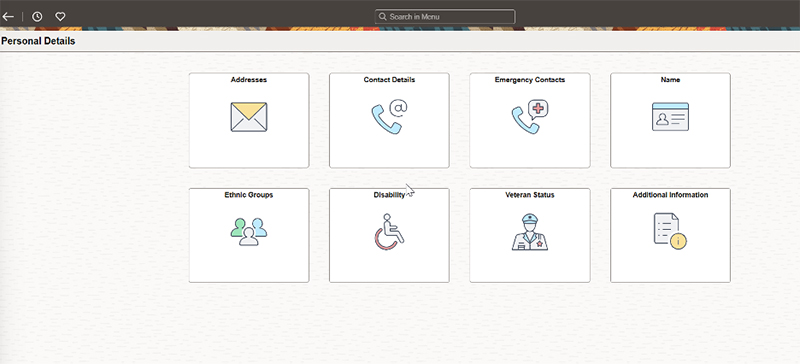The height and width of the screenshot is (364, 800).
Task: Click the Name ID card icon
Action: pyautogui.click(x=670, y=117)
